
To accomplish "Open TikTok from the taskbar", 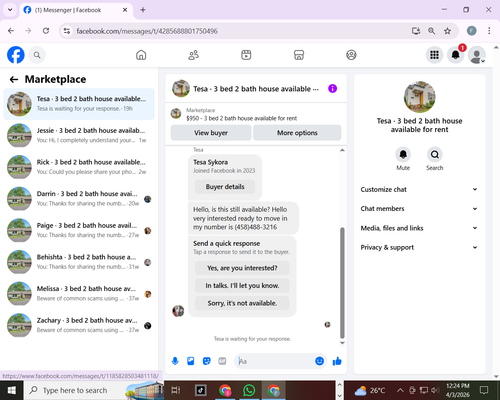I will pos(201,390).
